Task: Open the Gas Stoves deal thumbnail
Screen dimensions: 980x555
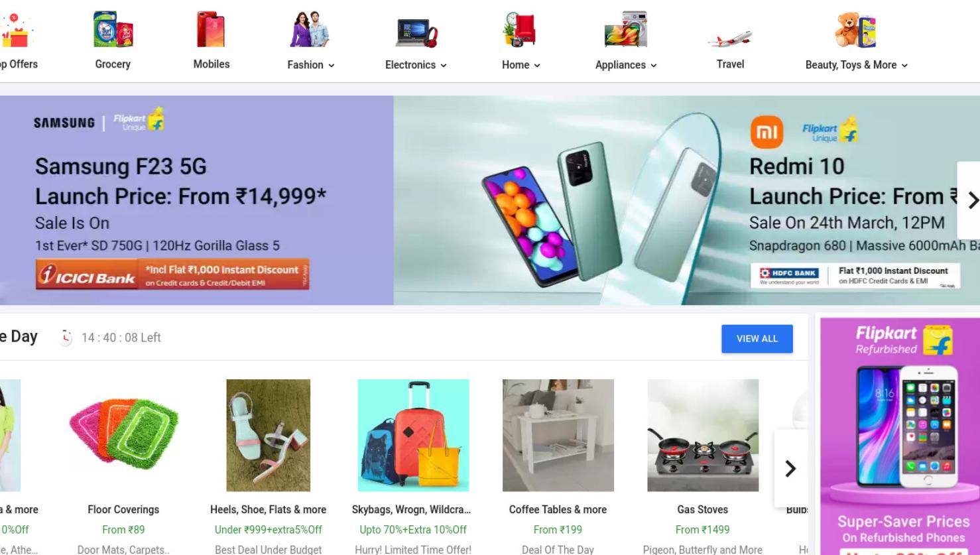Action: point(703,435)
